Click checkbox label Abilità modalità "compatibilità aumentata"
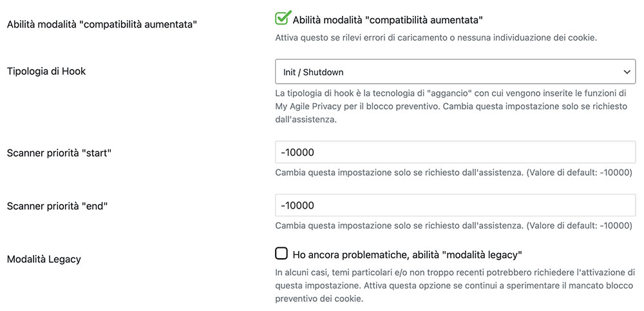Viewport: 644px width, 311px height. [388, 19]
